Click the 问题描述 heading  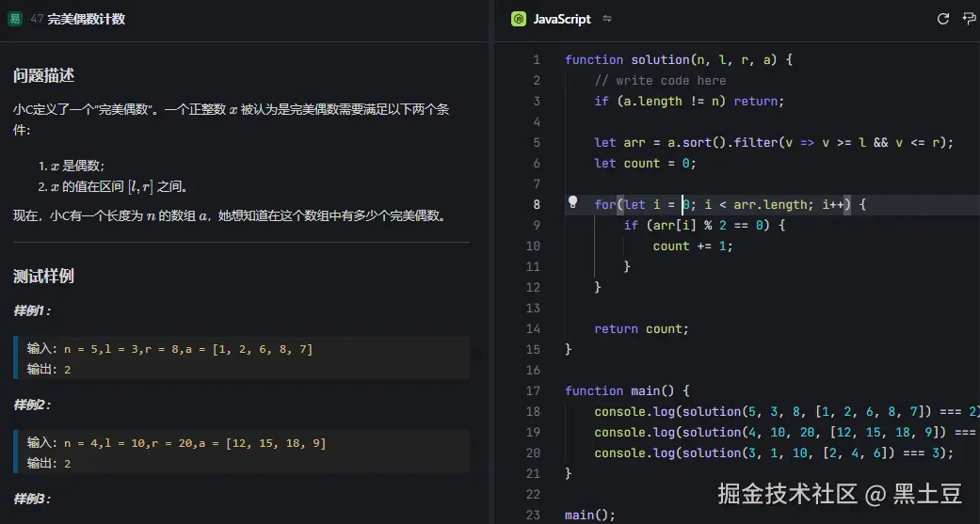coord(43,75)
